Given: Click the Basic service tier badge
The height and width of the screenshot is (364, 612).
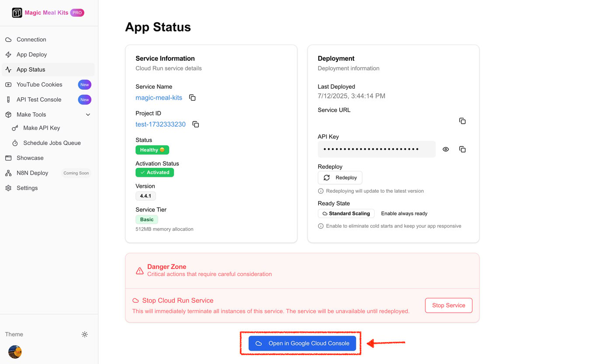Looking at the screenshot, I should [147, 219].
